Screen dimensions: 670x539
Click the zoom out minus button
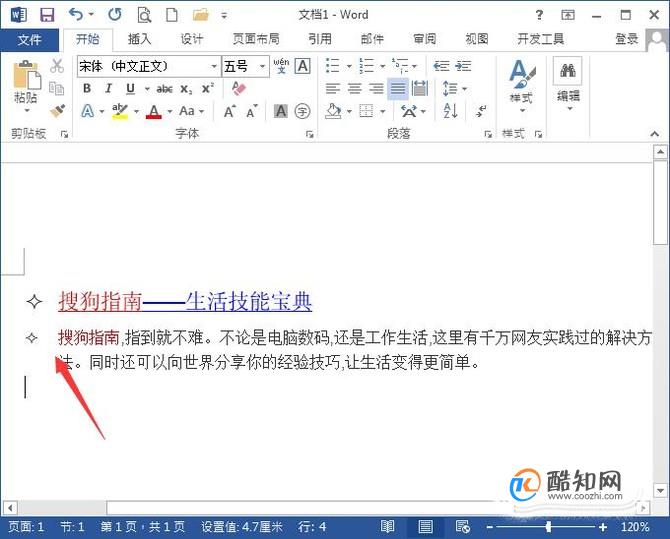pyautogui.click(x=490, y=527)
